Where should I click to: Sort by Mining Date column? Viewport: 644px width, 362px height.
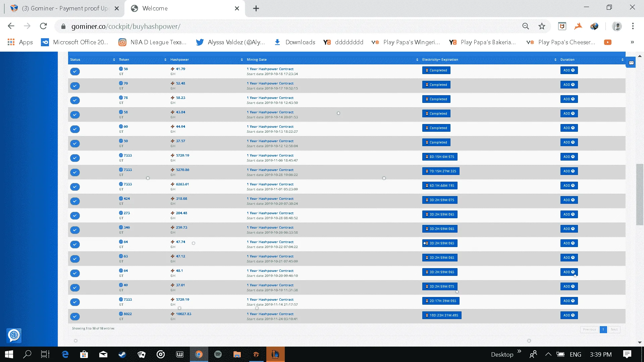click(x=332, y=60)
